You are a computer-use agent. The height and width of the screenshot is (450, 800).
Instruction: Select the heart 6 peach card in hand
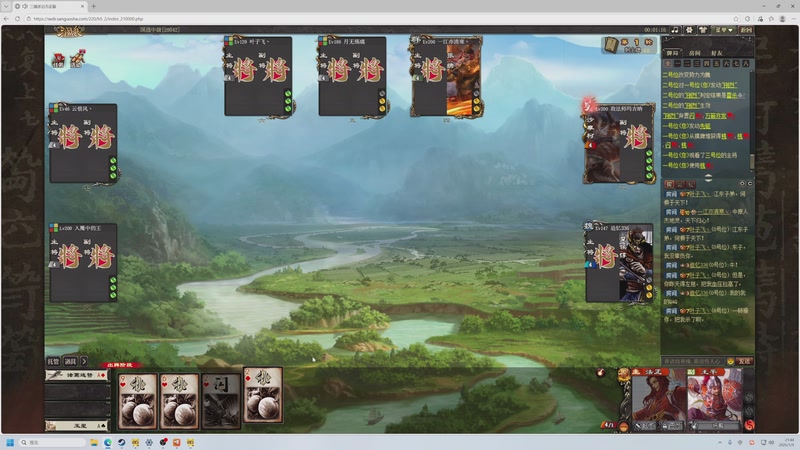pyautogui.click(x=179, y=401)
